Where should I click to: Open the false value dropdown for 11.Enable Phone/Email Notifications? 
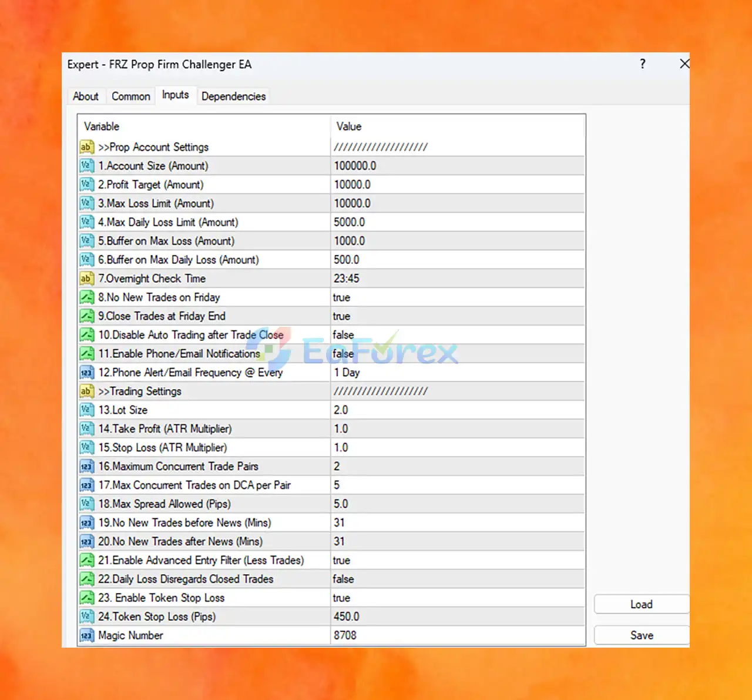click(x=458, y=354)
